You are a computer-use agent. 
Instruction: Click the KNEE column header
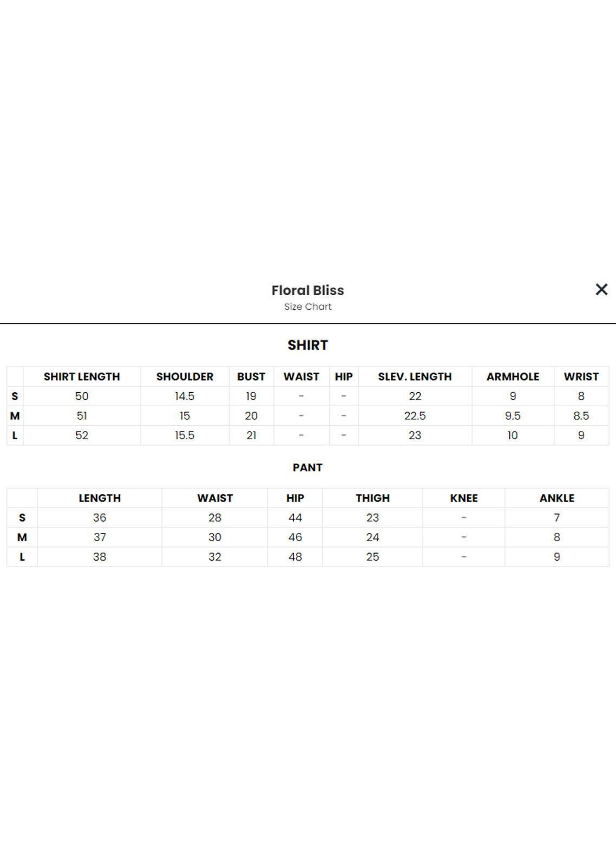coord(464,498)
